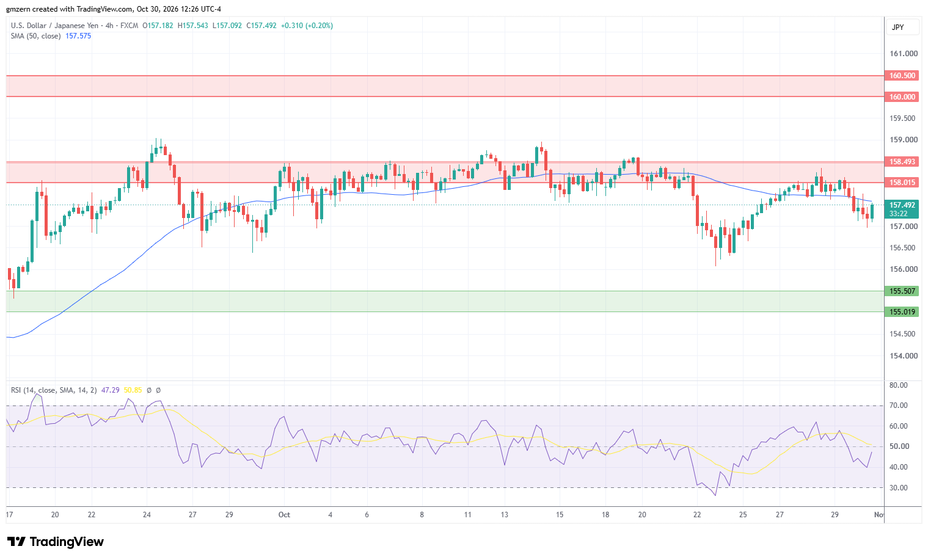Click the 156.500 price axis tick
This screenshot has height=560, width=928.
click(x=904, y=248)
